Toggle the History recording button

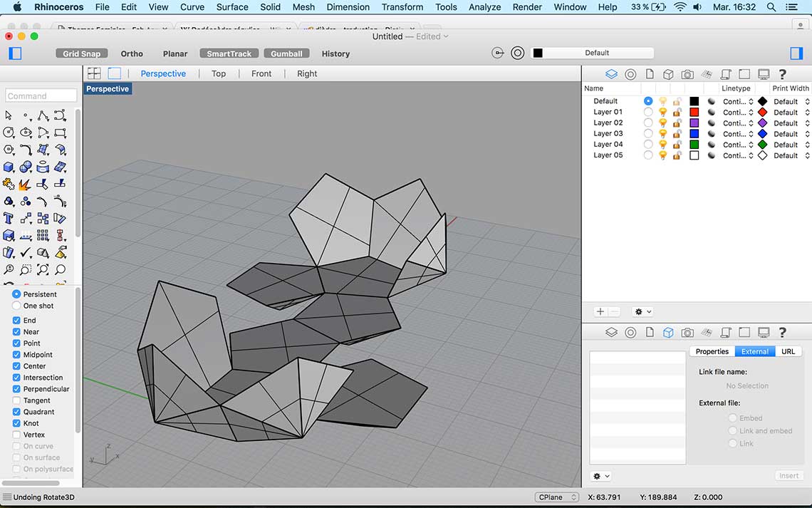coord(335,53)
